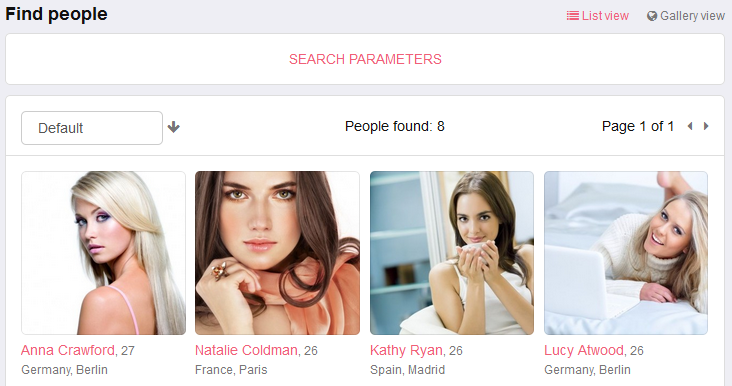
Task: Open Anna Crawford's profile photo
Action: 104,253
